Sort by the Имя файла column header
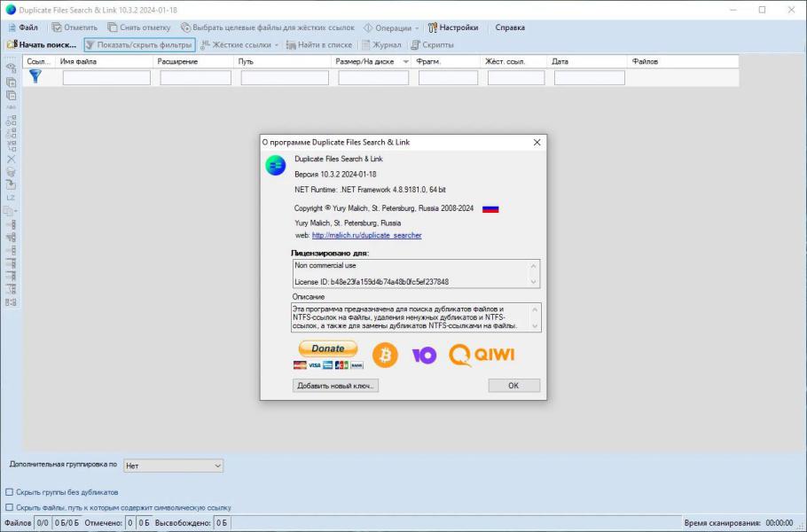 105,62
